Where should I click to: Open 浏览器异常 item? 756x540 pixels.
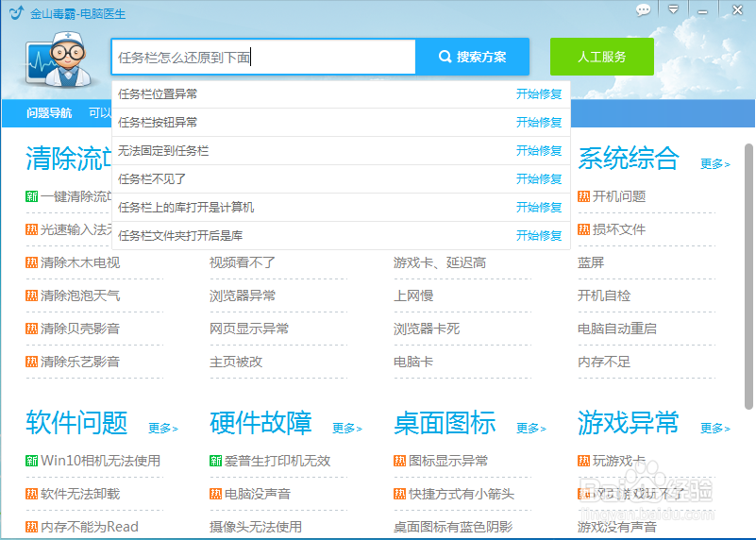coord(243,295)
